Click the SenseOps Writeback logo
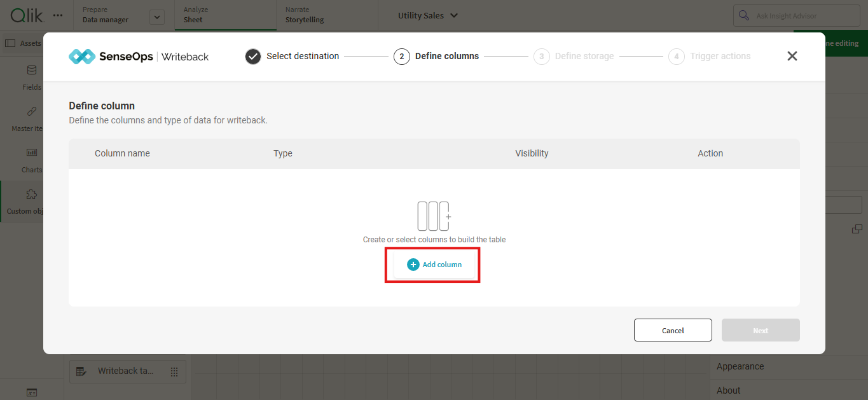Screen dimensions: 868x400 [x=139, y=57]
